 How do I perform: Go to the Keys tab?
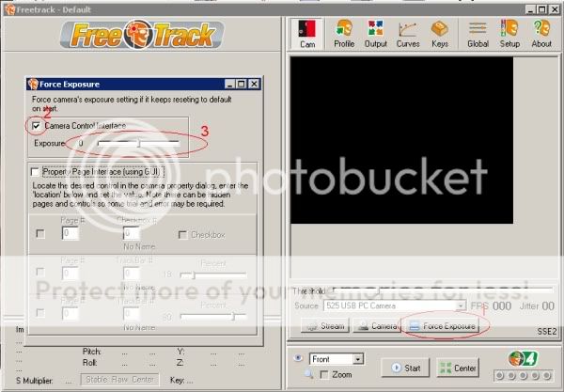(440, 34)
